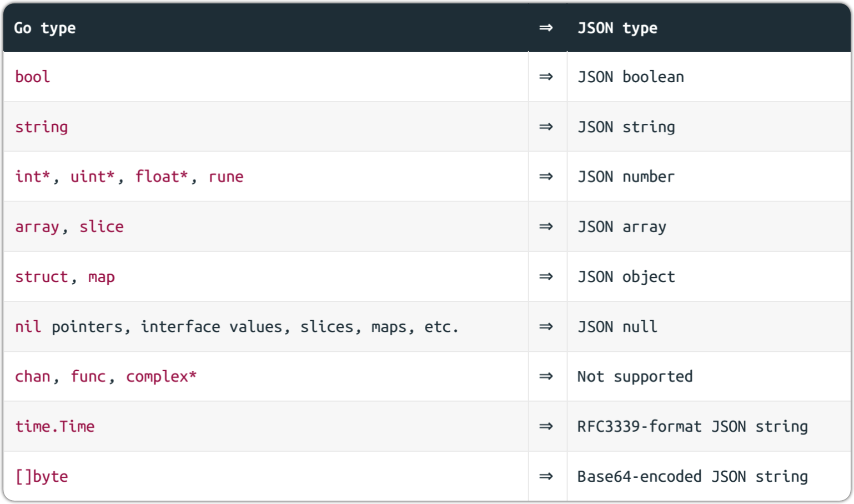854x504 pixels.
Task: Select the 'Not supported' cell
Action: click(709, 376)
